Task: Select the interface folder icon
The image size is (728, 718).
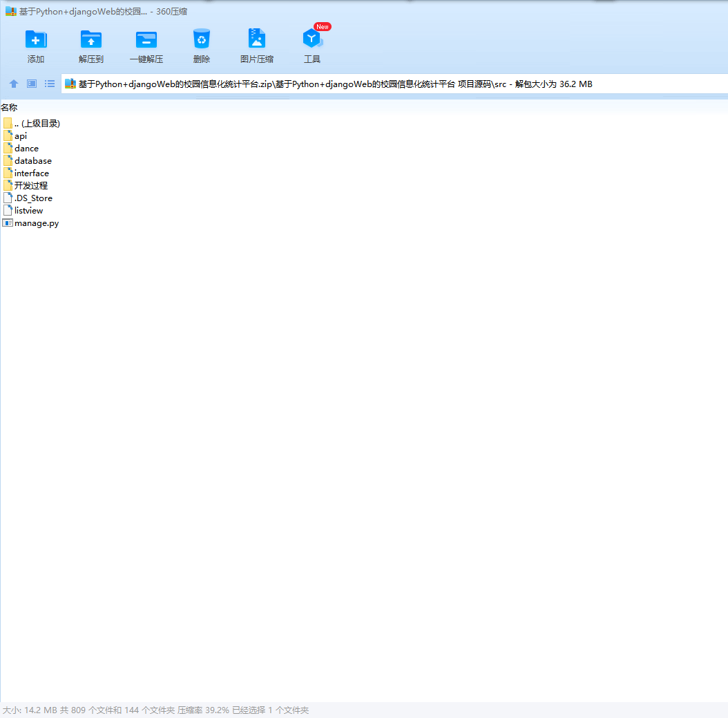Action: (8, 173)
